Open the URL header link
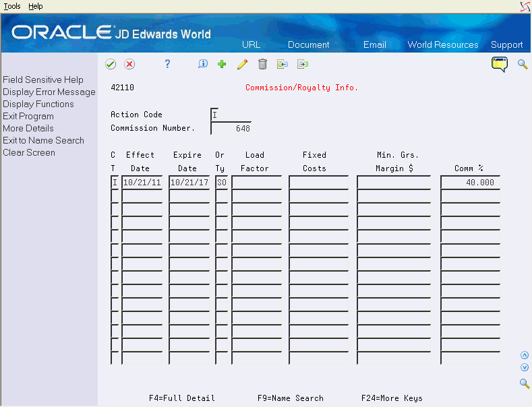The height and width of the screenshot is (407, 532). pyautogui.click(x=251, y=44)
